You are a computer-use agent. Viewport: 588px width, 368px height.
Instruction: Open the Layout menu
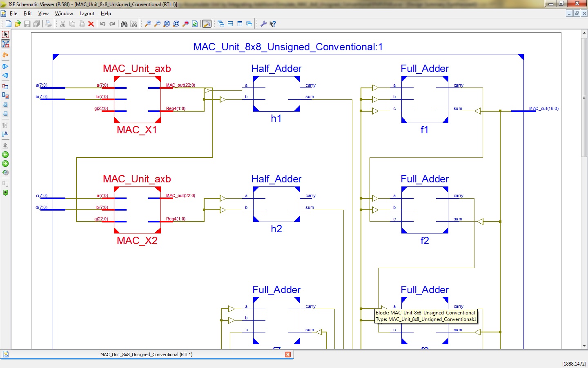click(x=87, y=13)
